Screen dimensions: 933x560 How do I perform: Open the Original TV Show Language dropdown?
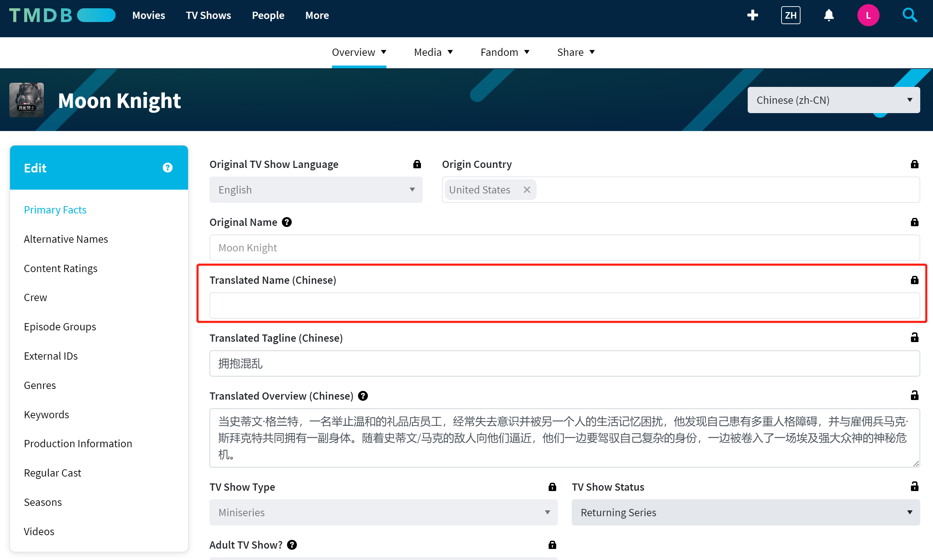[x=316, y=190]
